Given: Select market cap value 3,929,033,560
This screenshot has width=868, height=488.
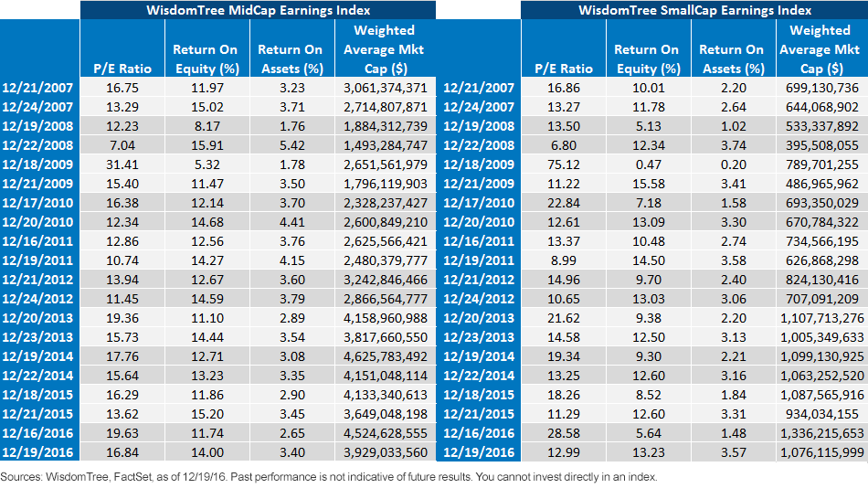Looking at the screenshot, I should point(386,452).
